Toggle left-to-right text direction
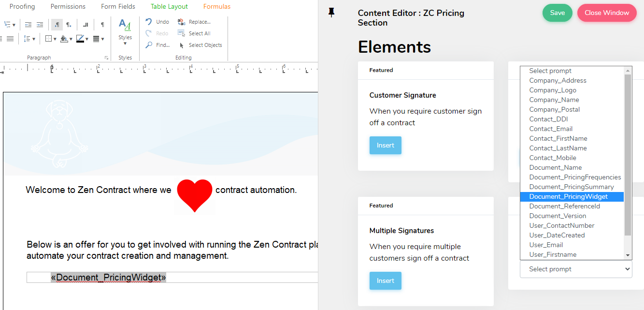Screen dimensions: 644x310 (x=57, y=25)
